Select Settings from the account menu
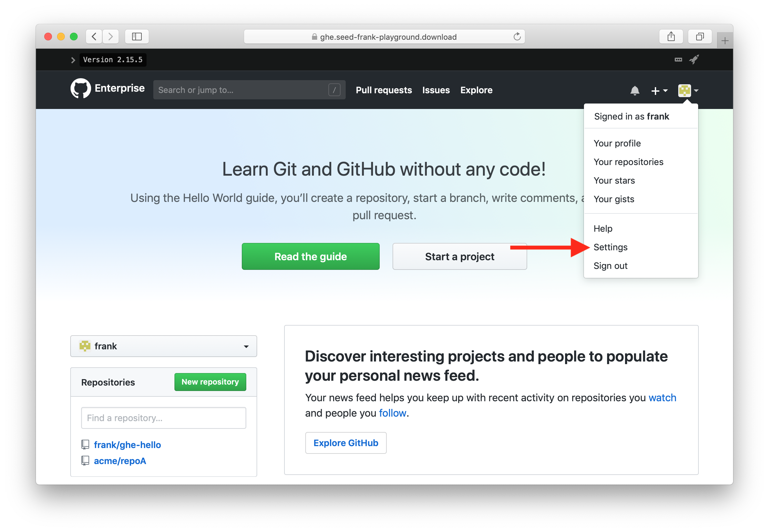Image resolution: width=769 pixels, height=532 pixels. (611, 247)
